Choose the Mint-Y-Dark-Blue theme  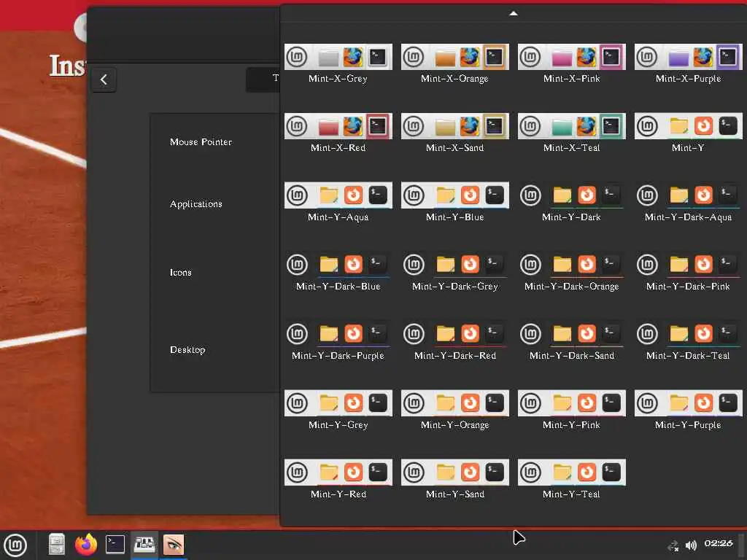pyautogui.click(x=338, y=264)
